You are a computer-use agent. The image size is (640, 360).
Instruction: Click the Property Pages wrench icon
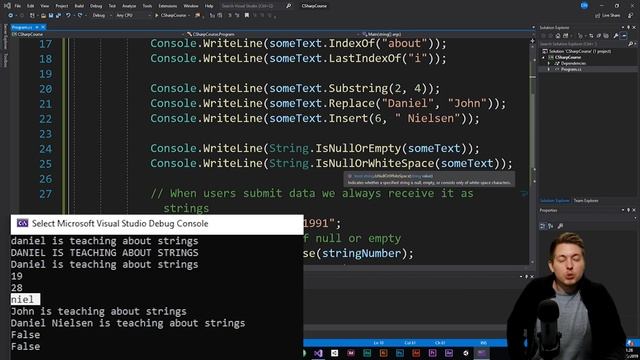point(560,226)
